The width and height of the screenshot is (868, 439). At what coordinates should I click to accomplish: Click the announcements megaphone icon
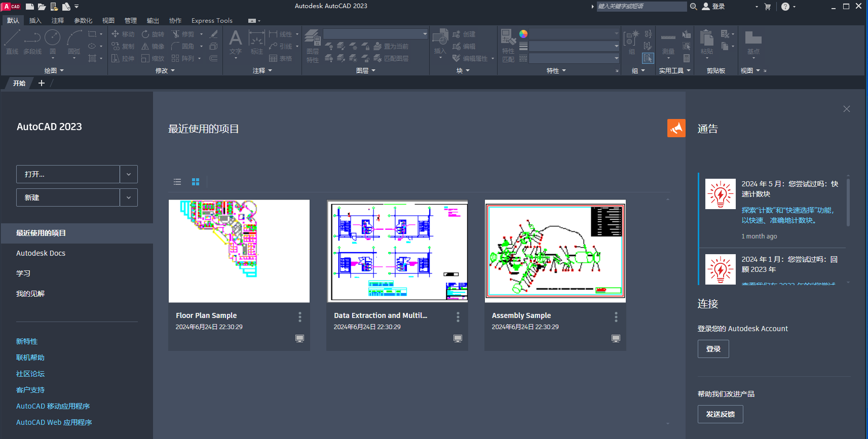[x=676, y=128]
